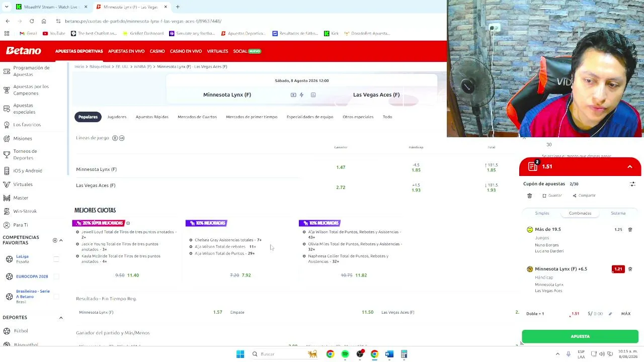The height and width of the screenshot is (362, 644).
Task: Toggle the EUROCOPA 2028 competition checkbox
Action: click(56, 277)
